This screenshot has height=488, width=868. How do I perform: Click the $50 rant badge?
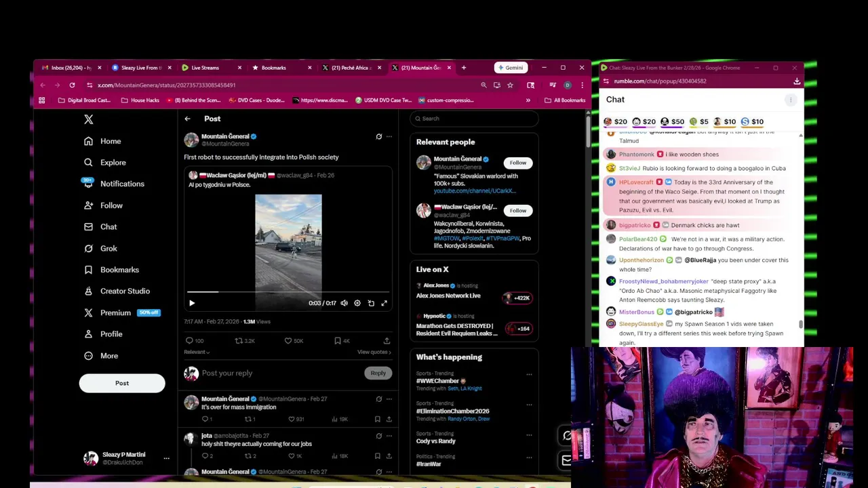671,122
